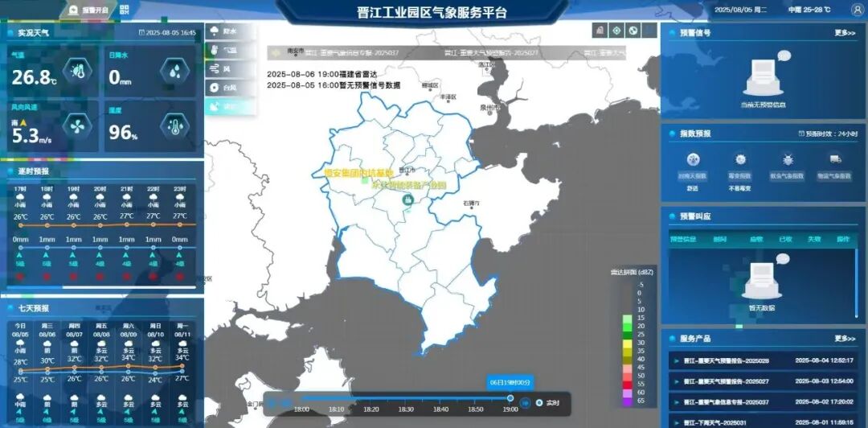Open the 晋江-重要气象信息专报-2025037 entry
This screenshot has width=868, height=428.
[x=726, y=401]
